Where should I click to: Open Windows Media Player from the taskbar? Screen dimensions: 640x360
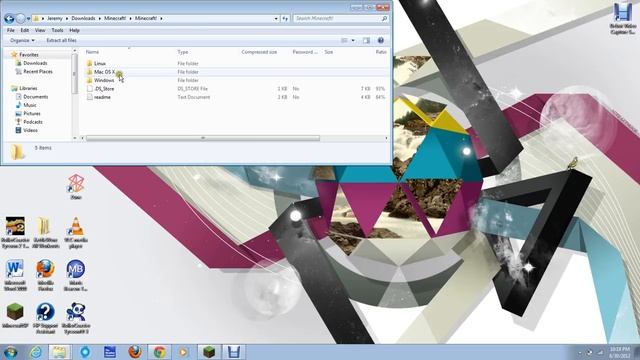183,352
